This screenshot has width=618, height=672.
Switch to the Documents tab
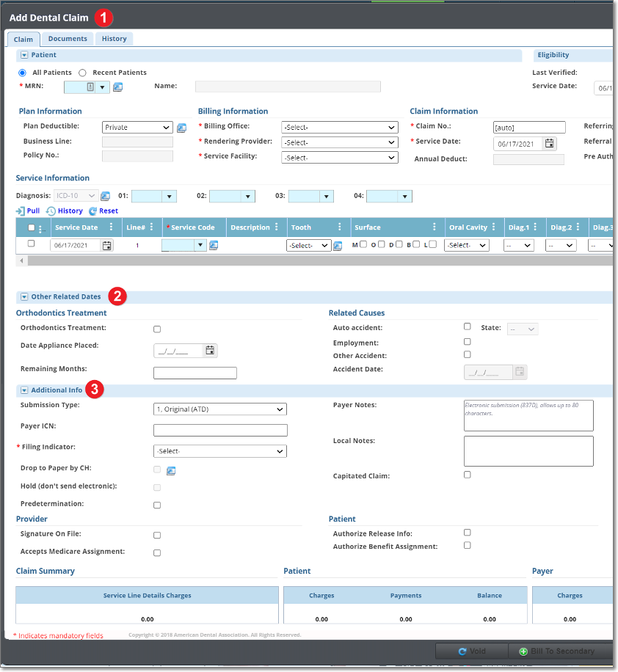(x=68, y=39)
